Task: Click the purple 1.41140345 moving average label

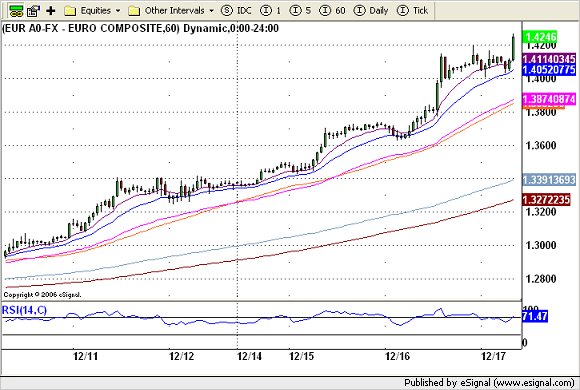Action: tap(549, 59)
